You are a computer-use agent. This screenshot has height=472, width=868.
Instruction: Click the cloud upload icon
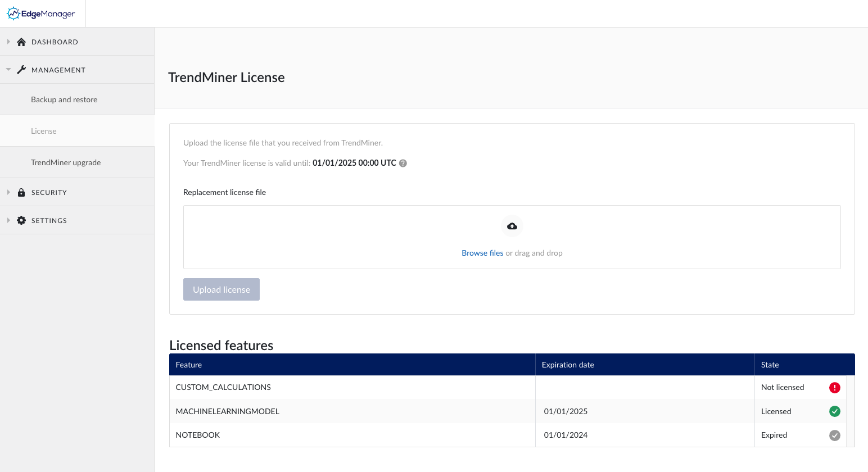[512, 225]
